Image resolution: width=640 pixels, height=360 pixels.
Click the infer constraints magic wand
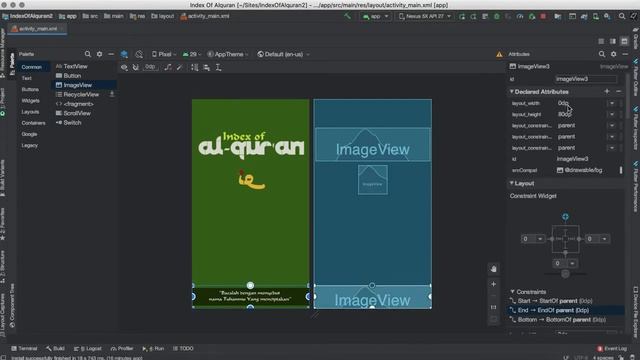pos(180,67)
